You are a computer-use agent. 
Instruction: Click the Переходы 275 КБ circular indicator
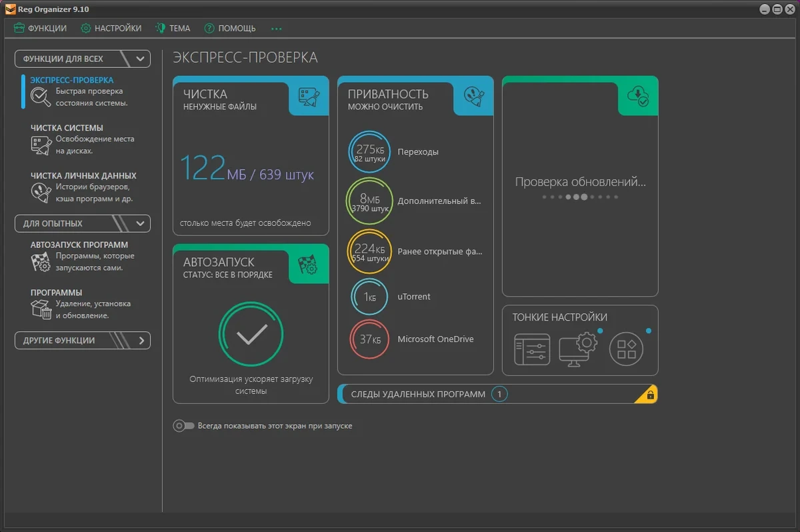tap(369, 152)
